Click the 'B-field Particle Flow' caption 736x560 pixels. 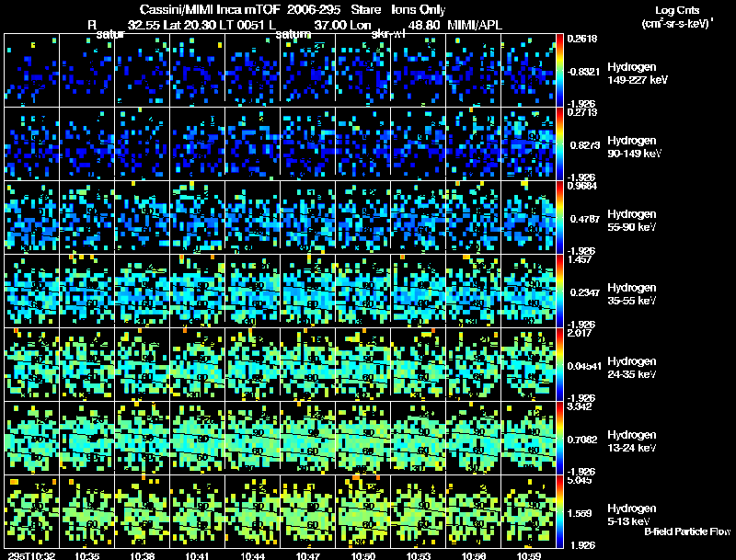point(687,531)
